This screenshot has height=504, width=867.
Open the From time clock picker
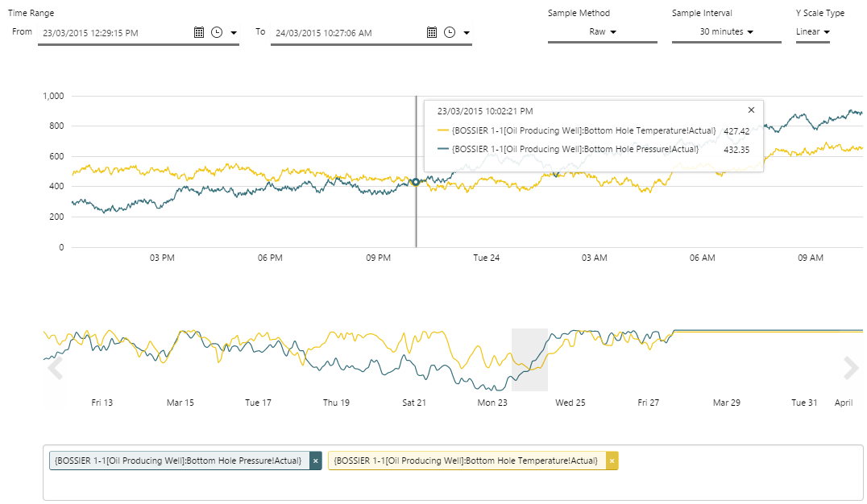click(x=216, y=32)
